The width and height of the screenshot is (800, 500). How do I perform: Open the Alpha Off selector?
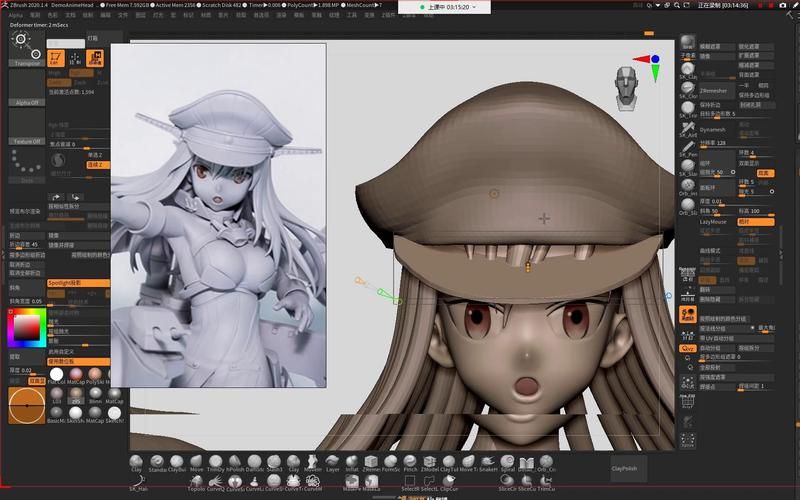(x=27, y=88)
